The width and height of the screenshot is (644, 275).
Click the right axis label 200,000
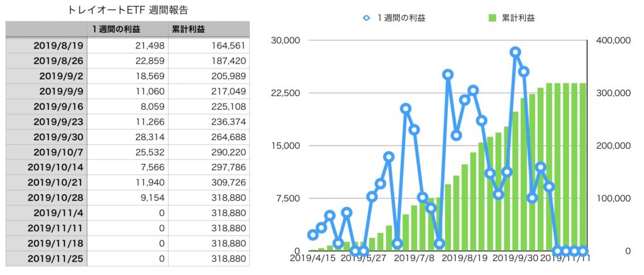(613, 146)
